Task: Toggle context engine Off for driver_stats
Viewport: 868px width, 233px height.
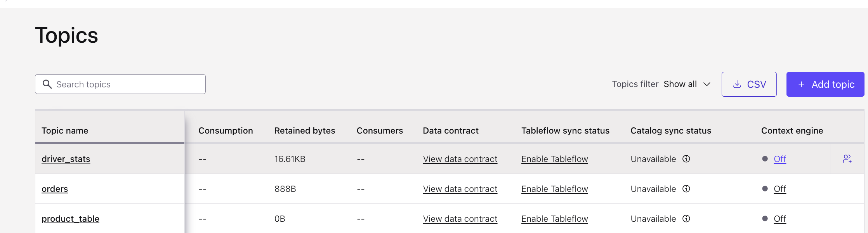Action: click(780, 159)
